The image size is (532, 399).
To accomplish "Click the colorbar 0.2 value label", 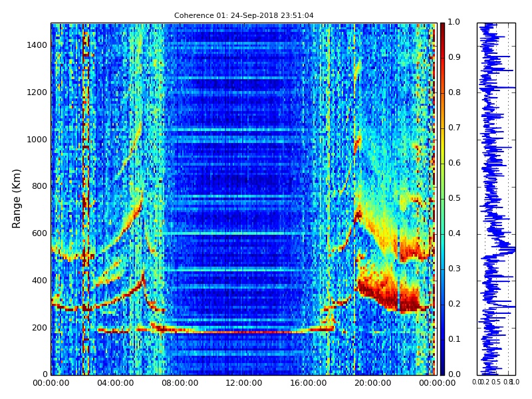I will tap(454, 304).
